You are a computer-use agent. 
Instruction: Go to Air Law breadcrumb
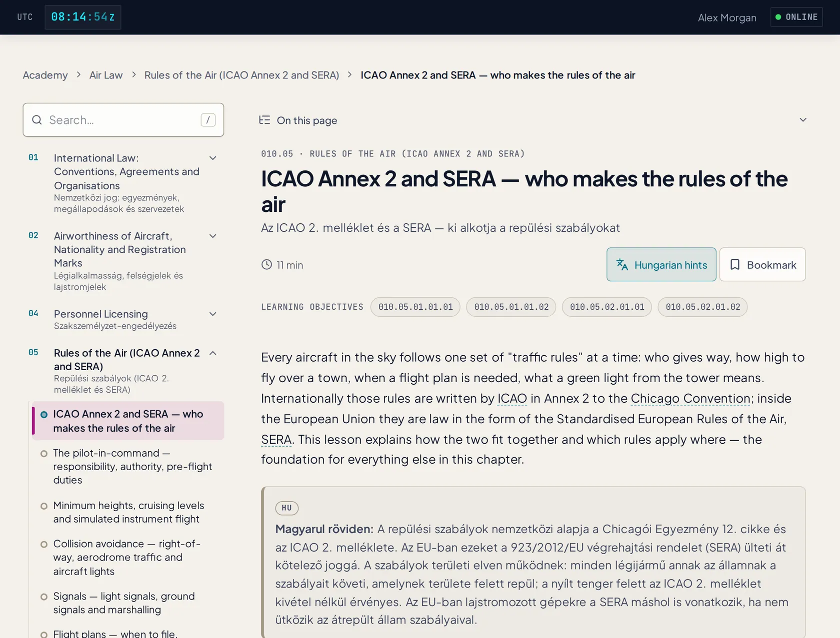(x=106, y=75)
